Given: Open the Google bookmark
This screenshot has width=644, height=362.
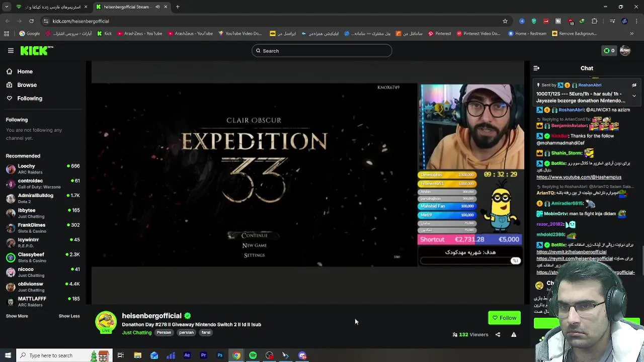Looking at the screenshot, I should click(30, 34).
